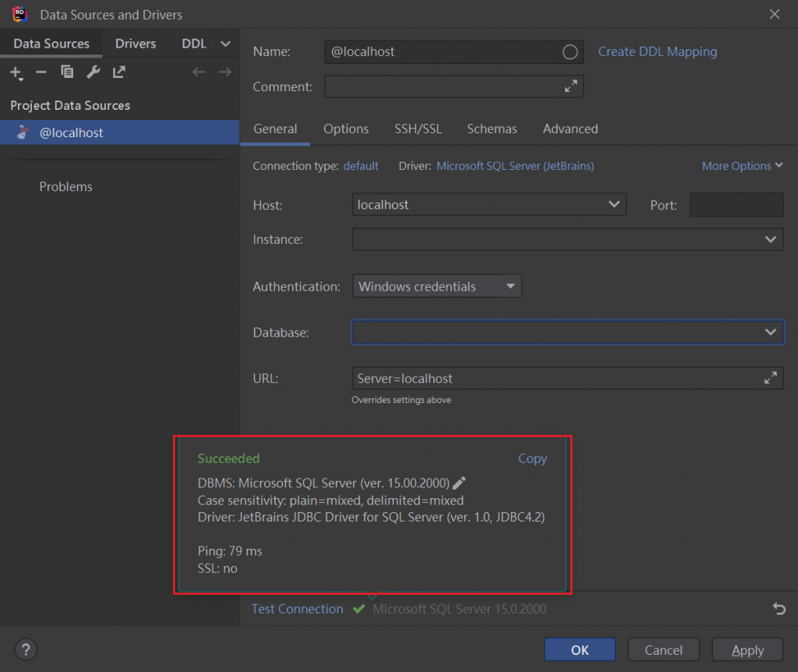Open the Advanced tab
The width and height of the screenshot is (798, 672).
[570, 129]
